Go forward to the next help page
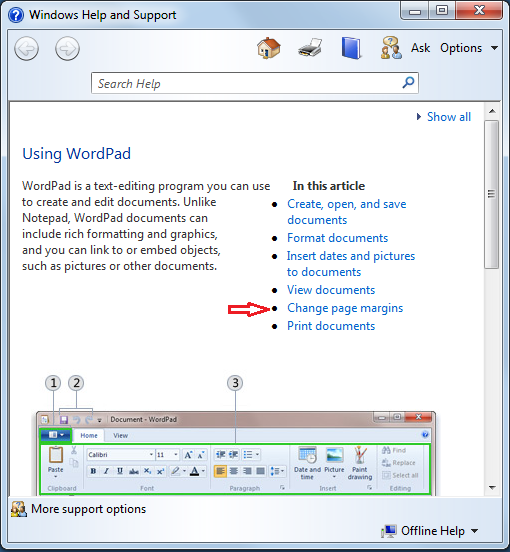This screenshot has width=510, height=552. [67, 49]
